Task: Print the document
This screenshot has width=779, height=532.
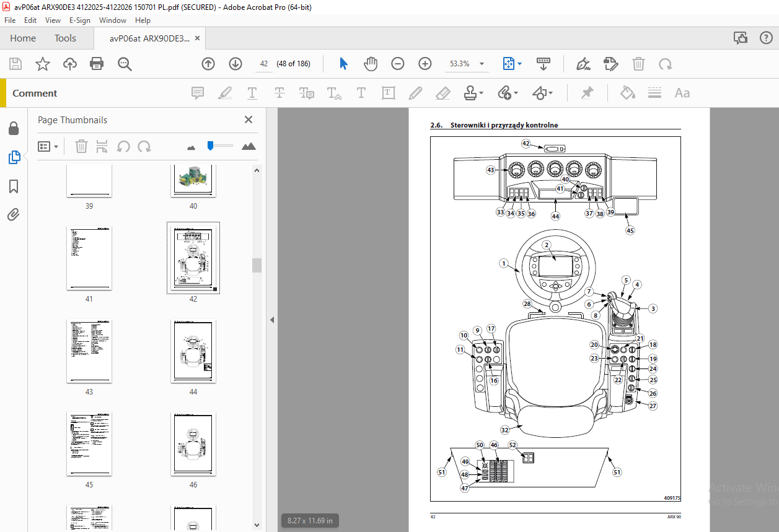Action: pos(97,64)
